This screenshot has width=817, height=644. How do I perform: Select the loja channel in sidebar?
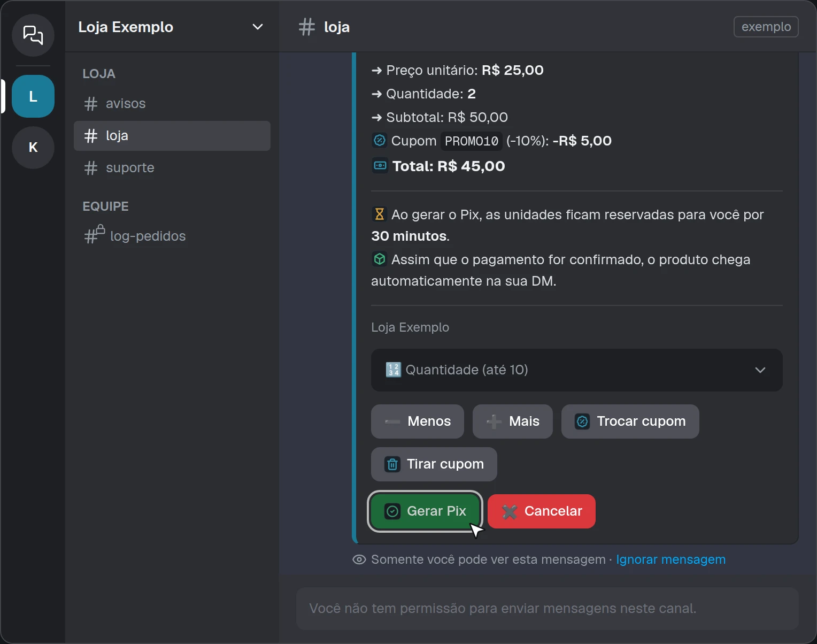(x=172, y=136)
